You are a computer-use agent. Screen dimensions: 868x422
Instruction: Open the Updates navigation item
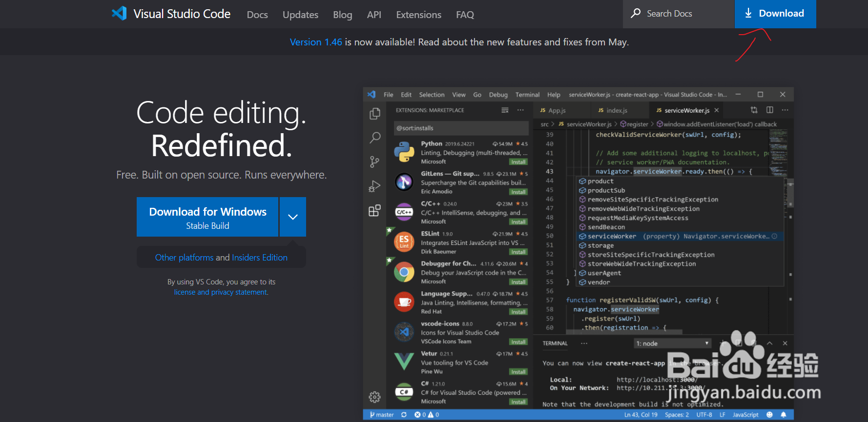point(300,15)
